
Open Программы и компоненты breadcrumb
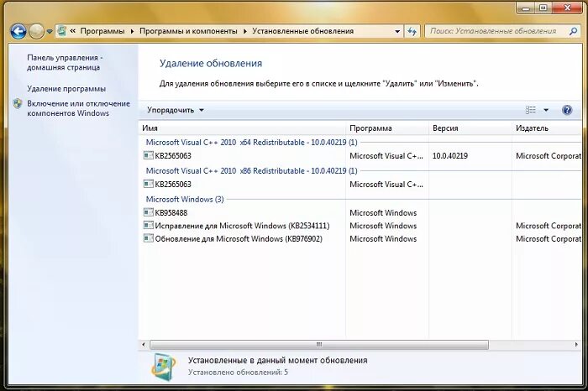[188, 31]
